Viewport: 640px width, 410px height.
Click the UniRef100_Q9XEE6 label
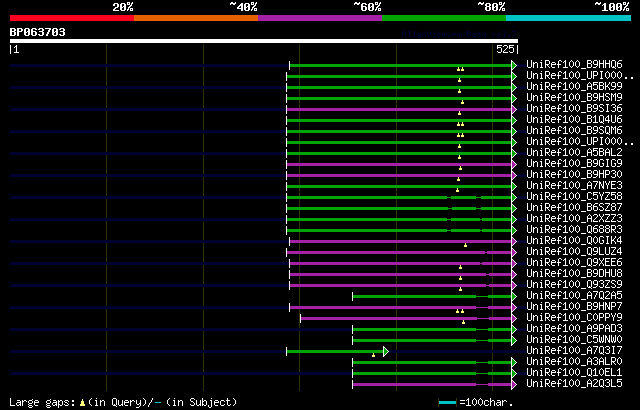coord(574,263)
